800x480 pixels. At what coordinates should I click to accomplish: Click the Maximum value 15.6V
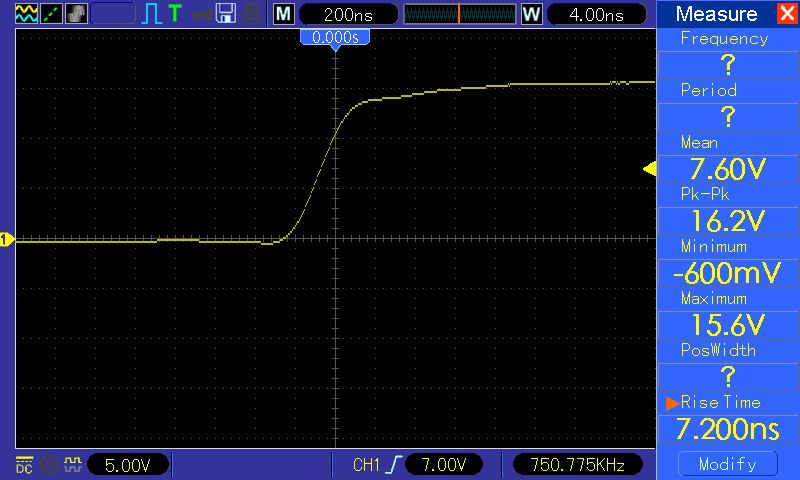(x=728, y=324)
